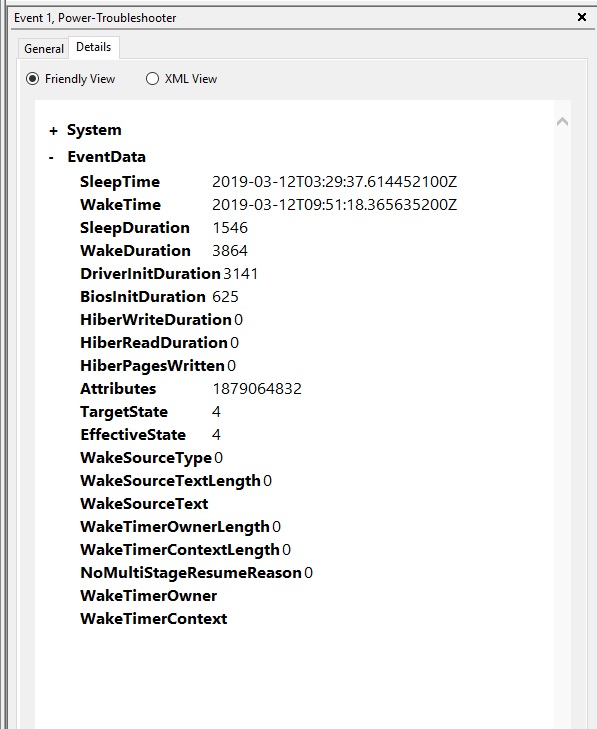Close the Event 1 Power-Troubleshooter pane
Viewport: 597px width, 729px height.
[581, 17]
